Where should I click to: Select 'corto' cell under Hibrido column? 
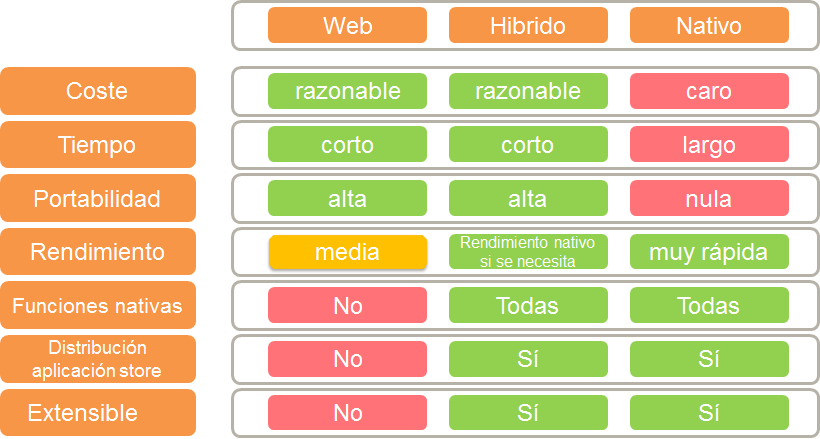[x=528, y=145]
